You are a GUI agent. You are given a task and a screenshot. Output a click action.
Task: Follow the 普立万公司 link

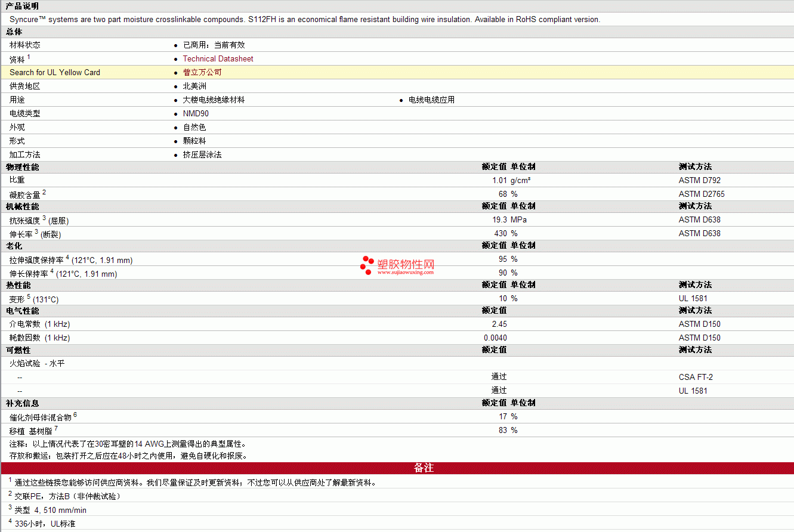[202, 72]
